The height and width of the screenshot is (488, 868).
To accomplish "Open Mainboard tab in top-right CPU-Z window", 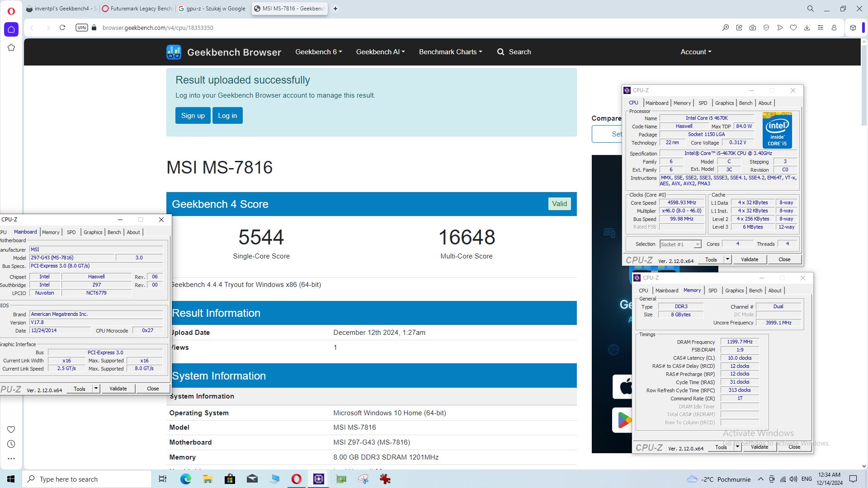I will pyautogui.click(x=657, y=103).
